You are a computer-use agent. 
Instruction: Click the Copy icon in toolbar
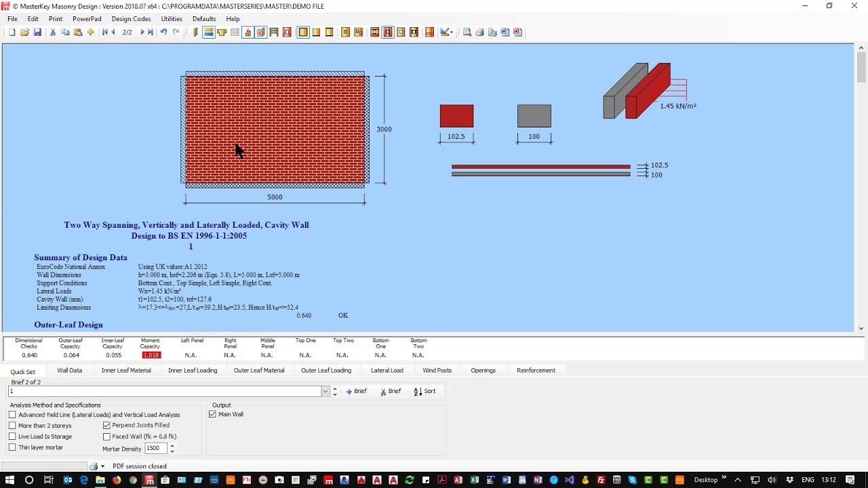[65, 32]
